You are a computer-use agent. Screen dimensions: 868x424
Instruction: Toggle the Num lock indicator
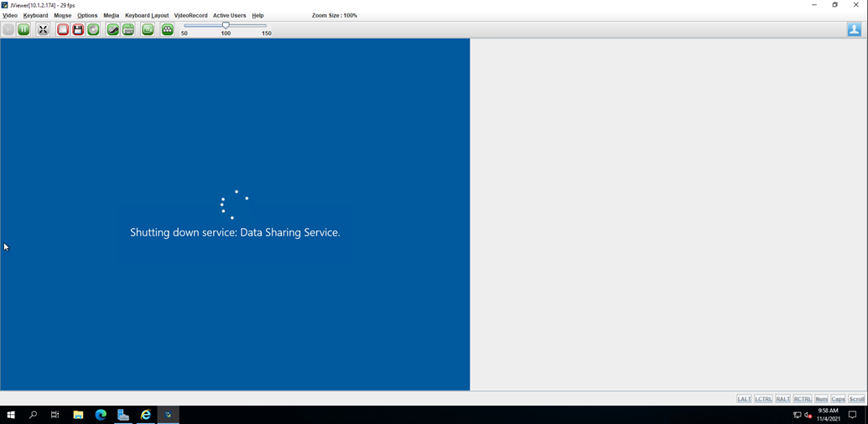tap(821, 399)
